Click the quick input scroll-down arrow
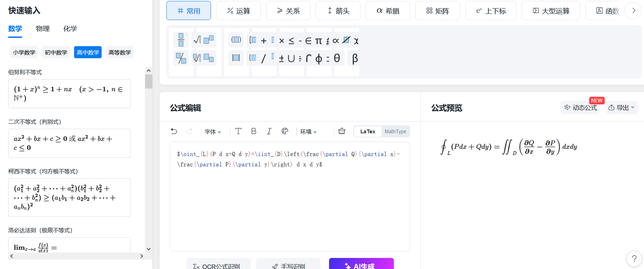Image resolution: width=644 pixels, height=269 pixels. (x=148, y=249)
